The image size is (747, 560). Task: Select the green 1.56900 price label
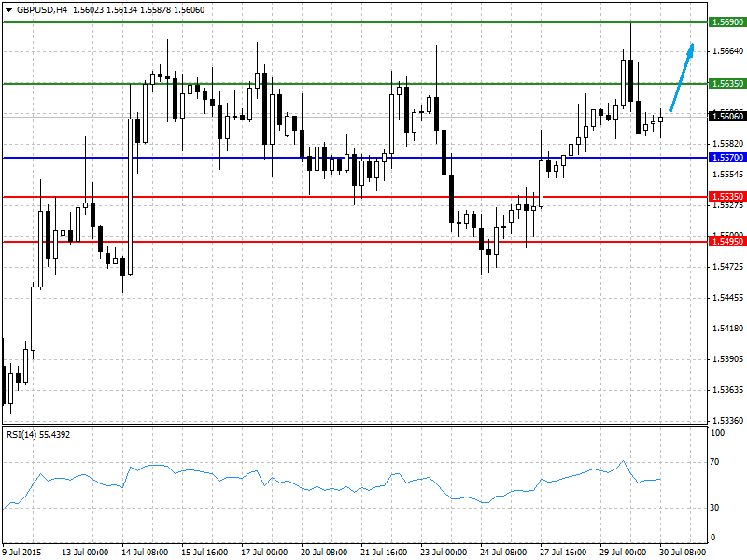click(x=726, y=21)
